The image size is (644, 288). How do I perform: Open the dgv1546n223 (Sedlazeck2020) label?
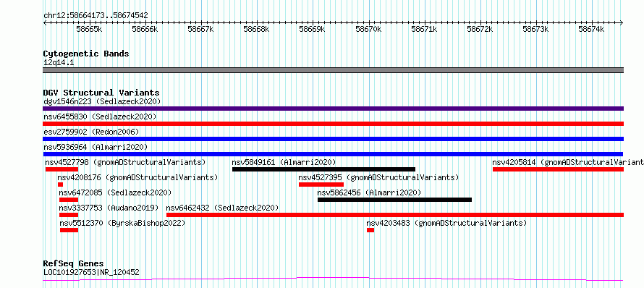(x=102, y=101)
